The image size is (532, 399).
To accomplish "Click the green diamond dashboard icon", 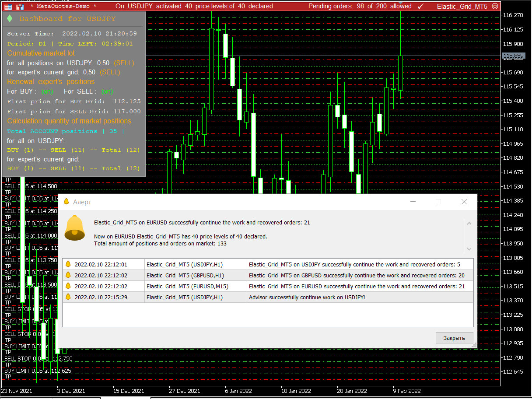I will (x=10, y=19).
